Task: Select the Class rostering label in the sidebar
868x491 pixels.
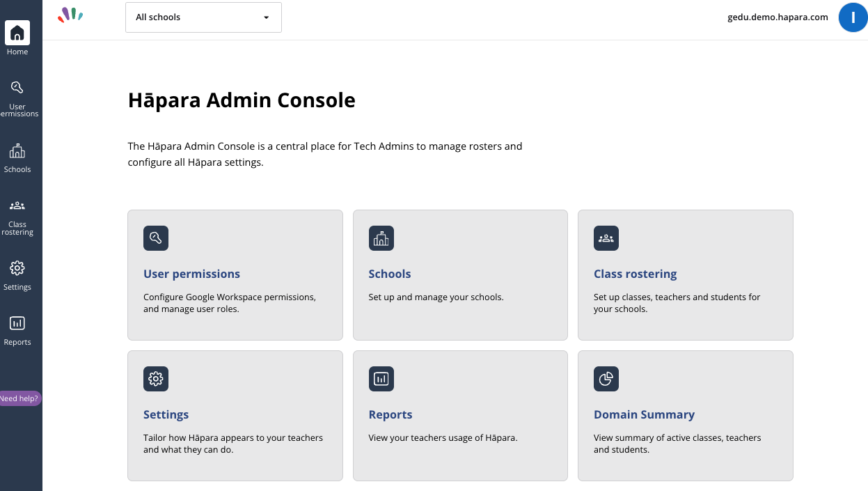Action: 17,228
